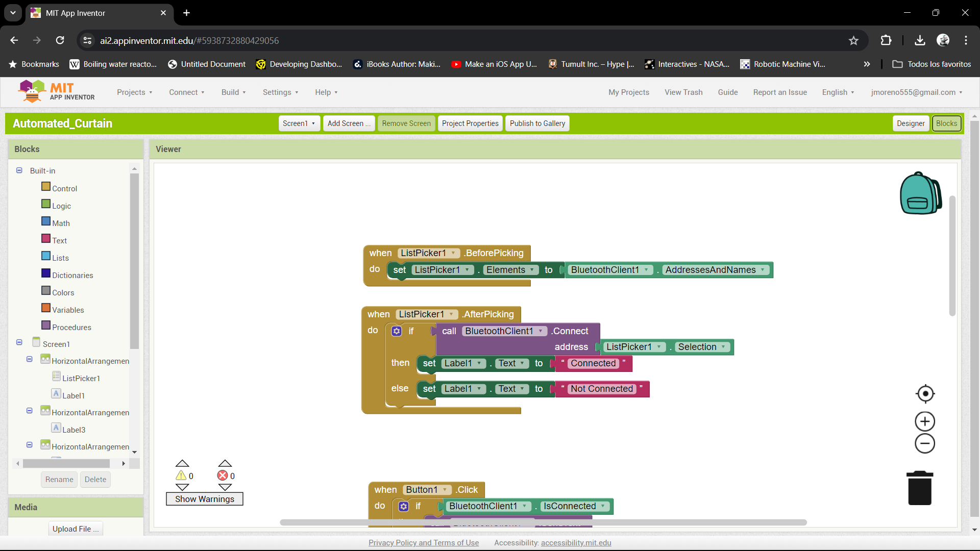Open the Connect menu

(x=187, y=92)
